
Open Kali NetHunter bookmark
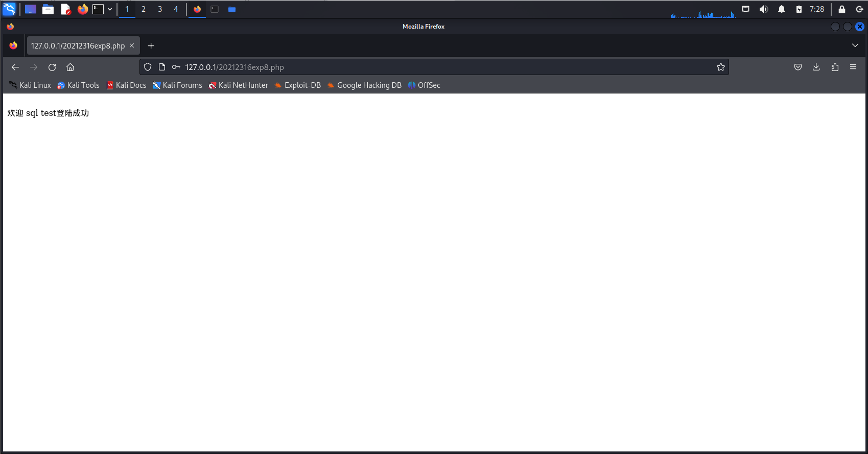coord(238,85)
